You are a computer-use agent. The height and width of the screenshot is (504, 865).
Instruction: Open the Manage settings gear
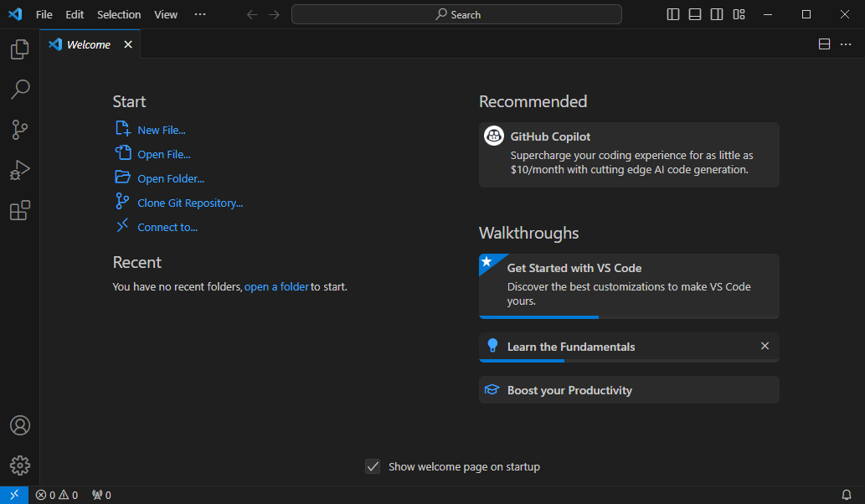pos(19,465)
